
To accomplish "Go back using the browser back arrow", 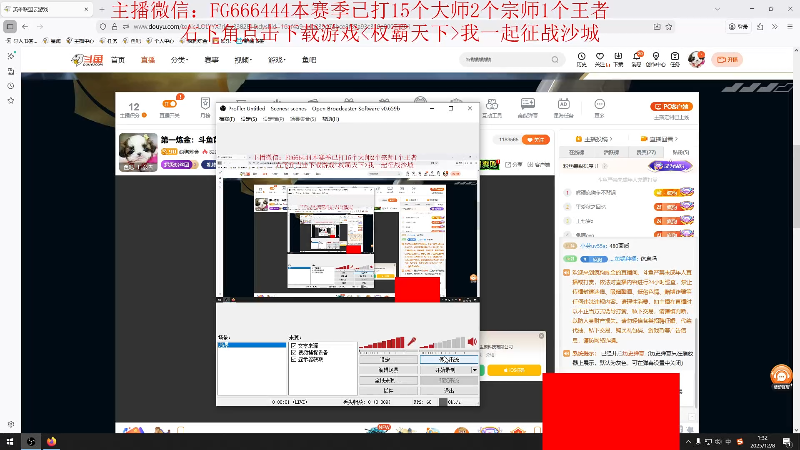I will point(25,27).
